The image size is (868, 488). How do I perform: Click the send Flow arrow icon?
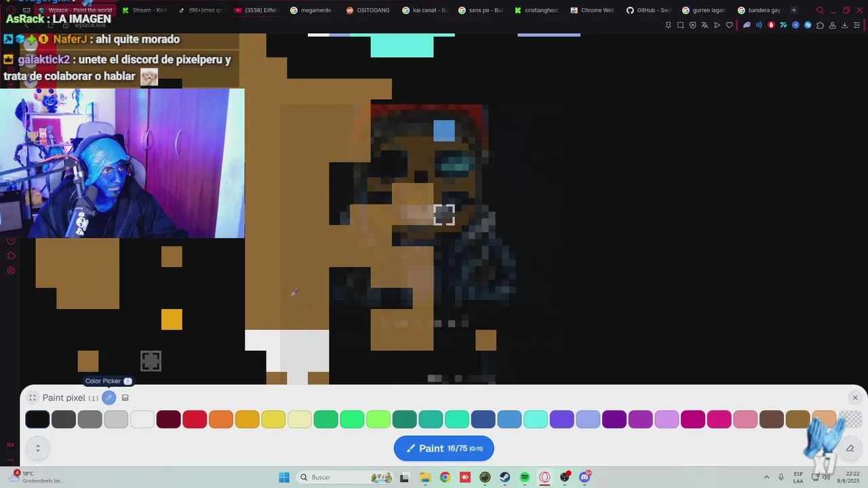pos(717,25)
